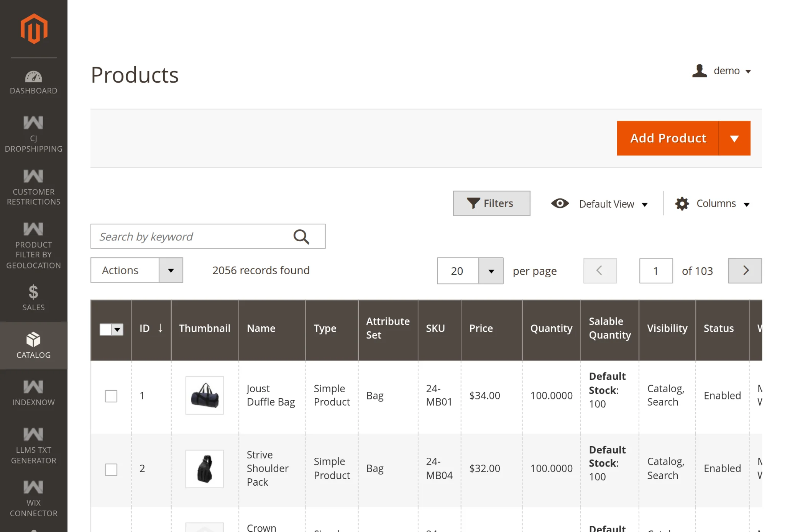Open the Catalog menu
Image resolution: width=785 pixels, height=532 pixels.
tap(34, 344)
